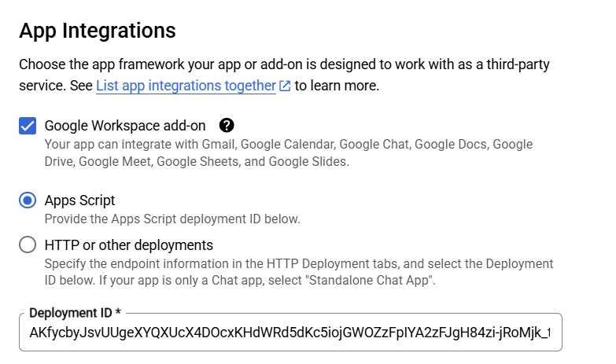This screenshot has width=616, height=364.
Task: Click the HTTP or other deployments label
Action: tap(129, 245)
